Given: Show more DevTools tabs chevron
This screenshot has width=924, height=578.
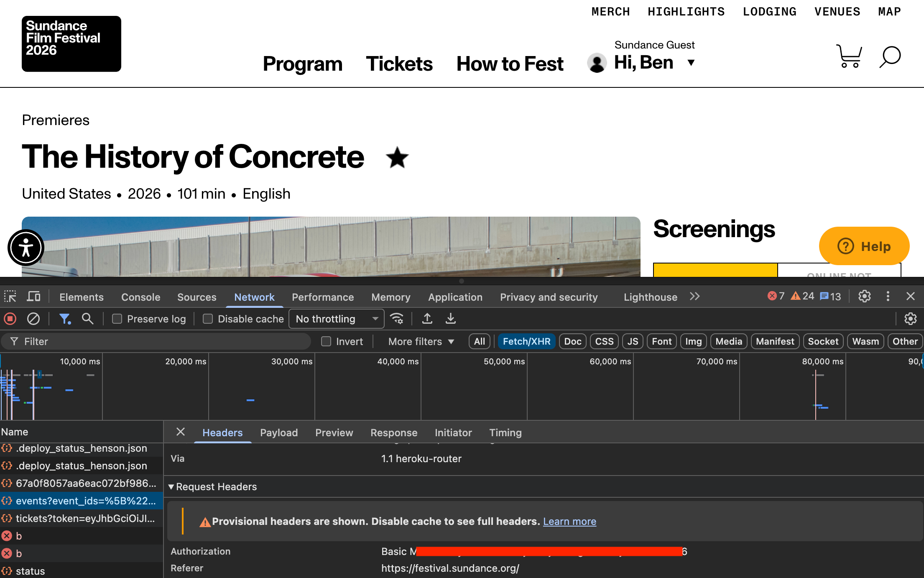Looking at the screenshot, I should (x=694, y=297).
